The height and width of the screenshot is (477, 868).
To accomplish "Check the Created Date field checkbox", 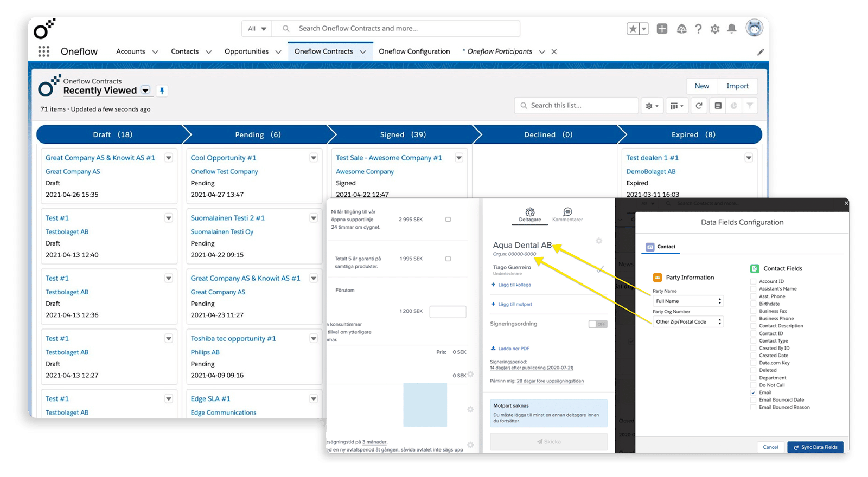I will click(754, 356).
